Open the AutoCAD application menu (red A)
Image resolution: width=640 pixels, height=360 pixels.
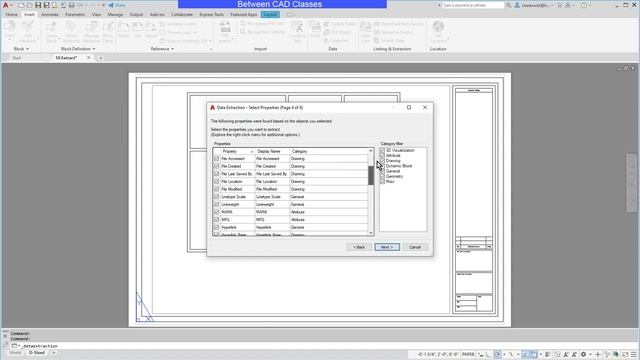6,5
